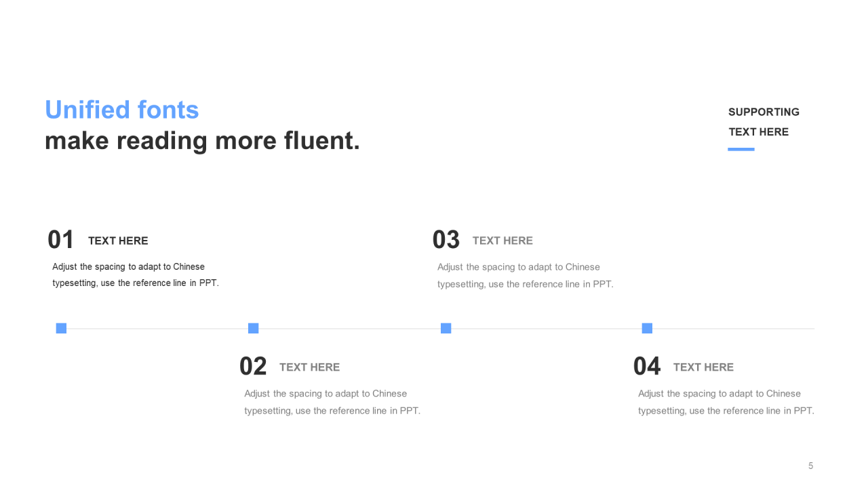
Task: Select the large number 03
Action: coord(446,240)
